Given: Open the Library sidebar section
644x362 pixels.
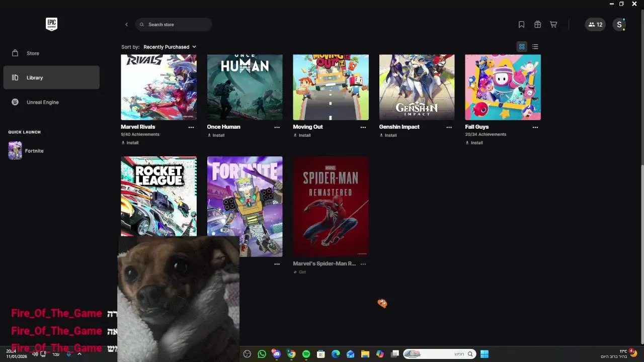Looking at the screenshot, I should tap(51, 77).
